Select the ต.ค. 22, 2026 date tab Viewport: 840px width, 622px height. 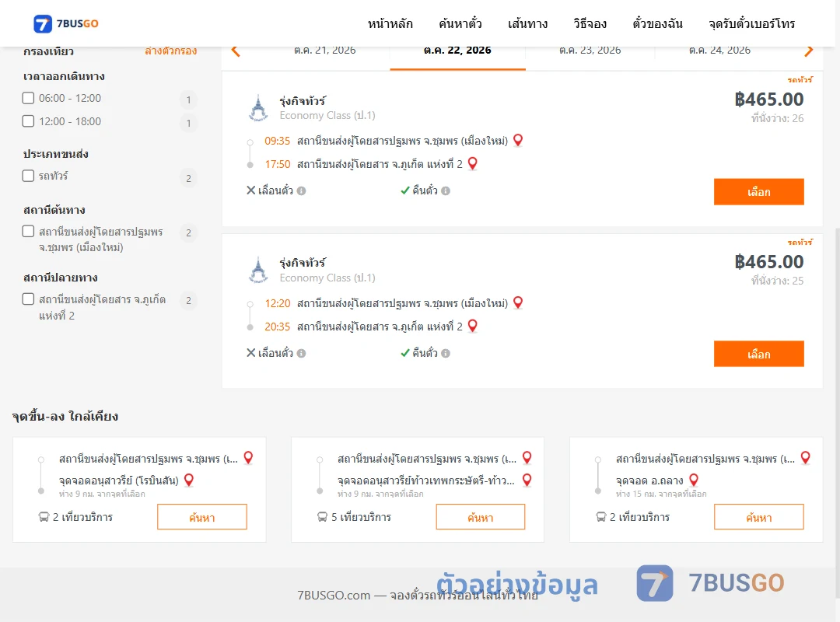[x=457, y=51]
